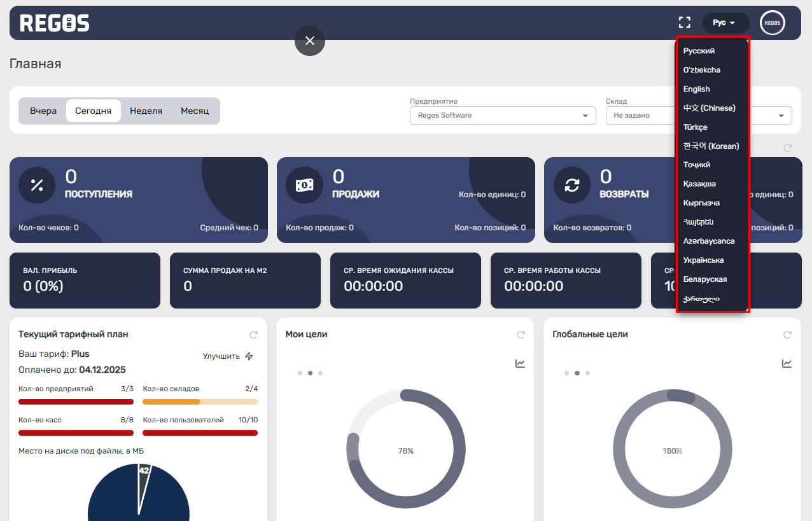Screen dimensions: 812x521
Task: Refresh the current tariff plan card
Action: (x=253, y=335)
